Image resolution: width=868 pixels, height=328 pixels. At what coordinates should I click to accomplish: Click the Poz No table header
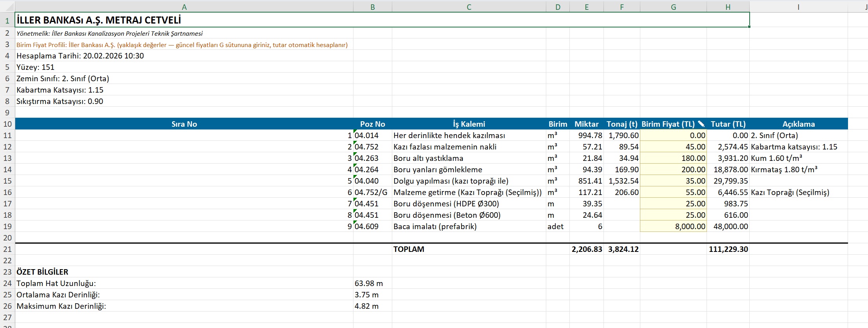[372, 124]
